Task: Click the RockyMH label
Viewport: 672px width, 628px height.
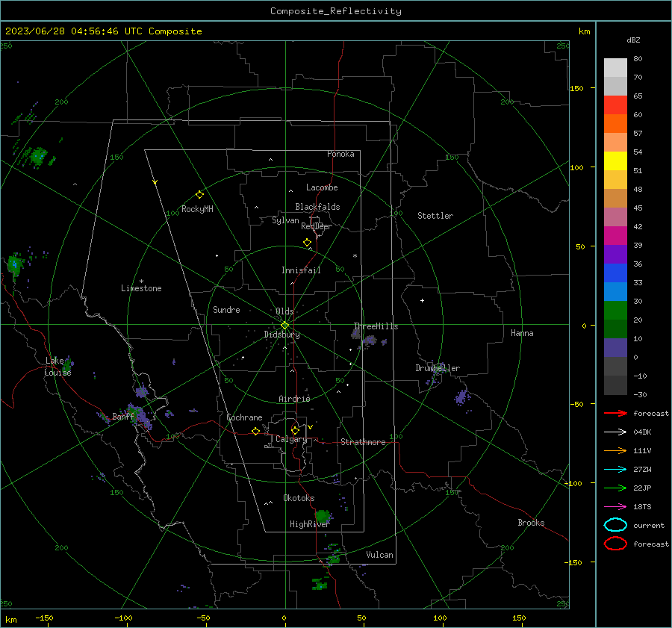Action: tap(197, 209)
